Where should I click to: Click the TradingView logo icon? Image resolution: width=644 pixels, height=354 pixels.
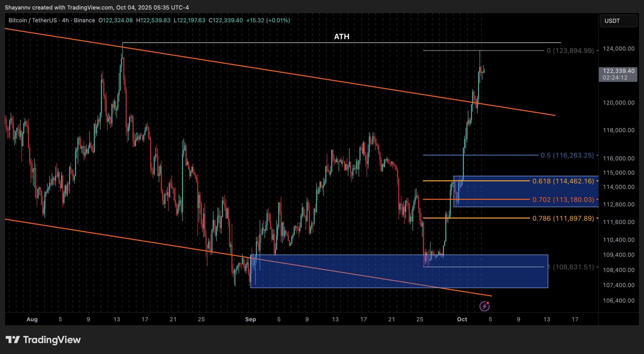point(13,340)
